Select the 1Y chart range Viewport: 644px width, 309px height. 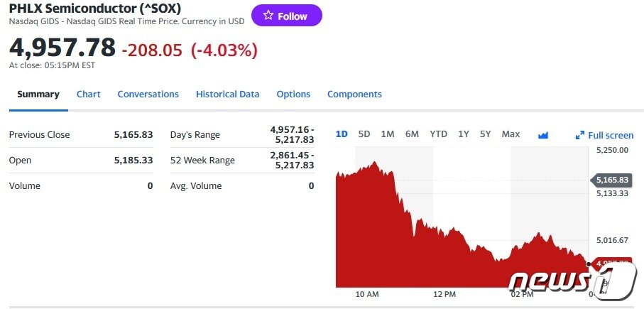click(x=464, y=134)
